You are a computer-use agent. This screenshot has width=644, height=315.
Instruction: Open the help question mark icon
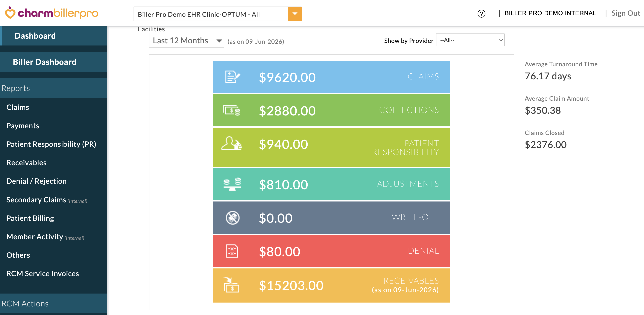point(481,14)
